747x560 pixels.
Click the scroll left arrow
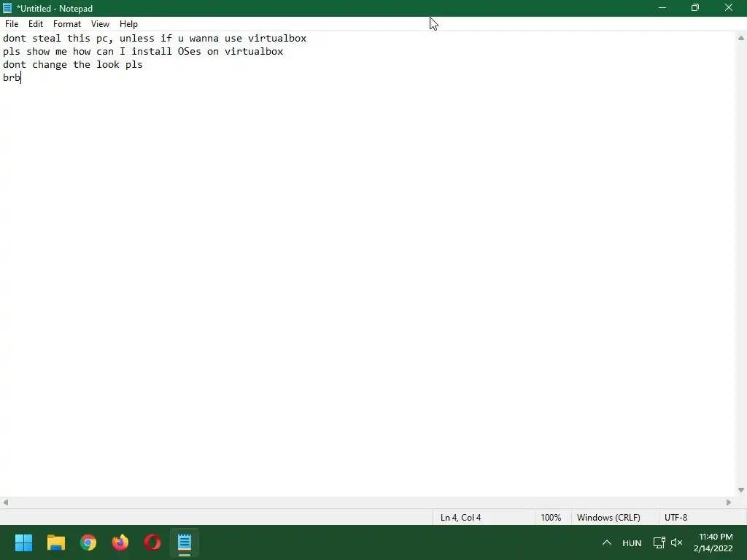tap(6, 502)
